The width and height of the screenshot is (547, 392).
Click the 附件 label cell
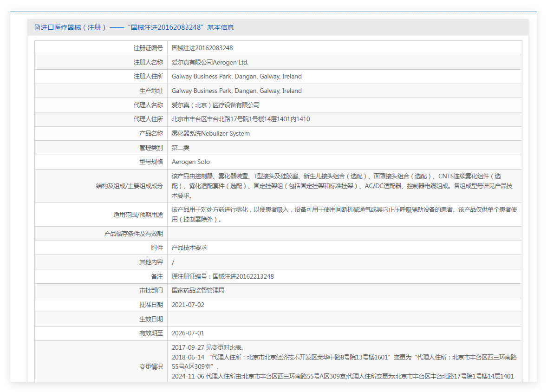(101, 248)
